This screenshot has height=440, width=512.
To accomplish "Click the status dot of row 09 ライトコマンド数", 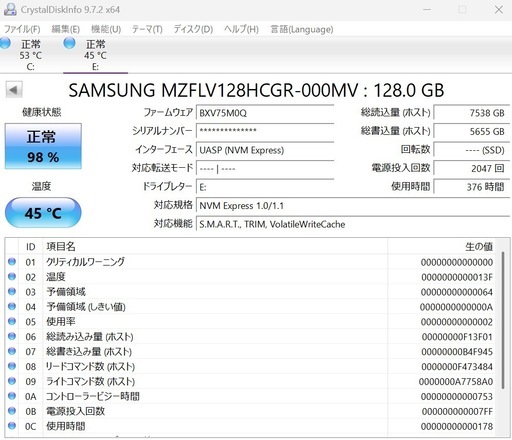I will pyautogui.click(x=12, y=381).
